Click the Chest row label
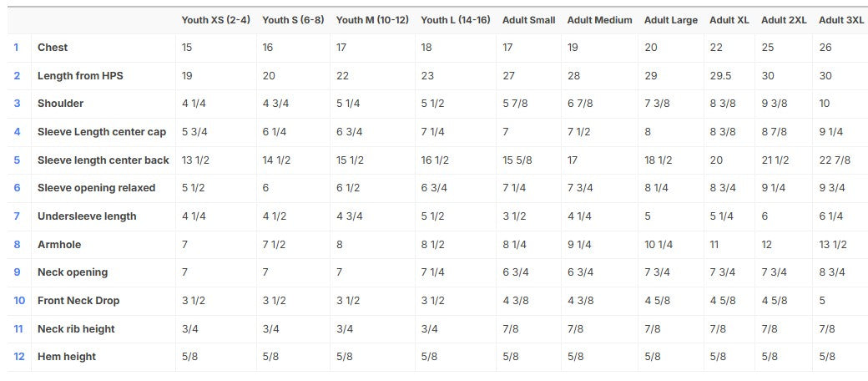This screenshot has height=381, width=868. (53, 48)
